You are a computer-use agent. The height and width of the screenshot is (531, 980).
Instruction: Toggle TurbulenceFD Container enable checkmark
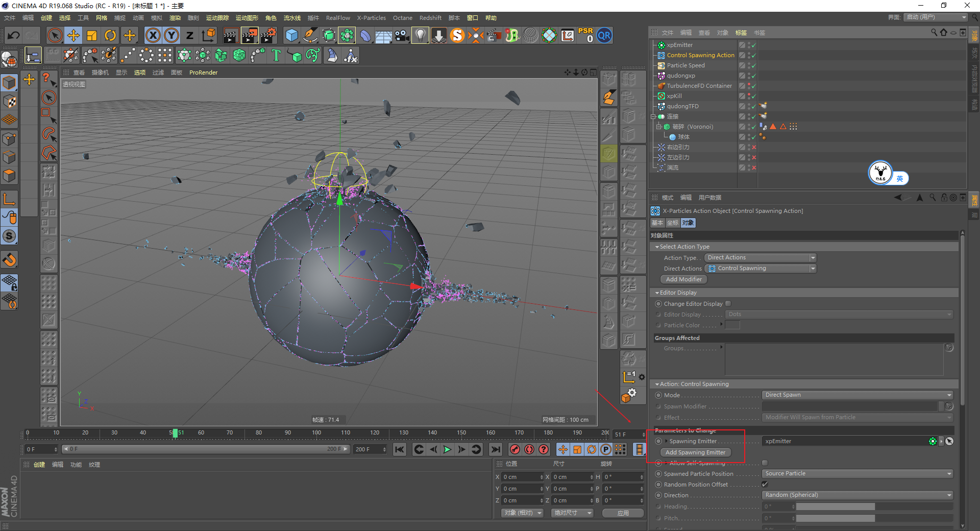click(753, 86)
